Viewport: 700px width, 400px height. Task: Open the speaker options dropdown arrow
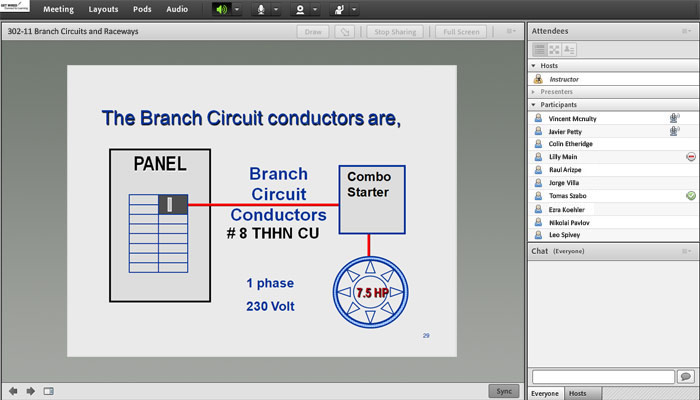[236, 9]
